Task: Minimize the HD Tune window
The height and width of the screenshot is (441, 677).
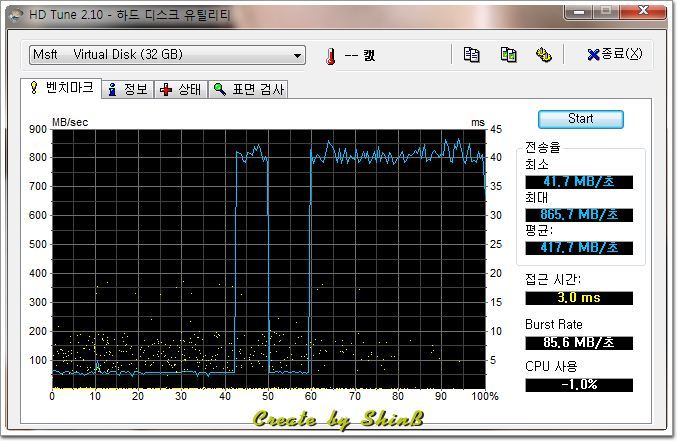Action: 579,11
